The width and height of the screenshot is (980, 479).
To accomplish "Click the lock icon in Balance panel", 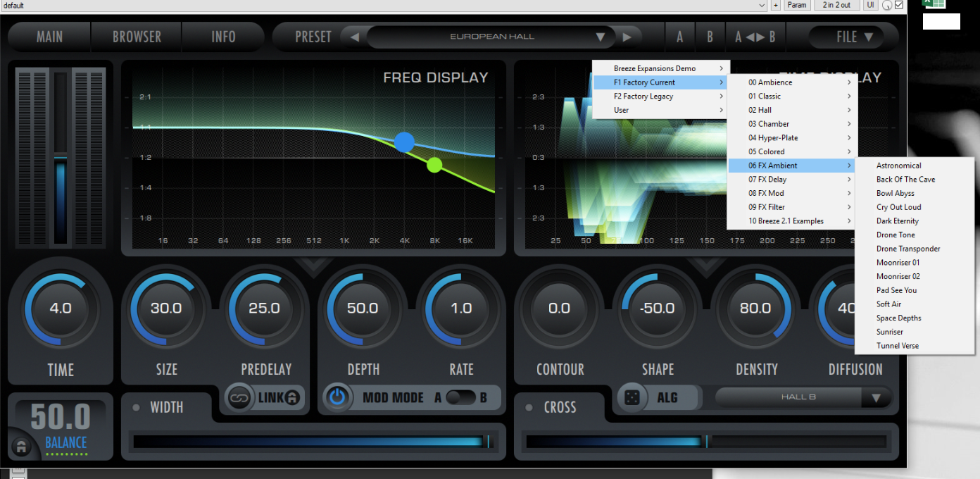I will [21, 446].
